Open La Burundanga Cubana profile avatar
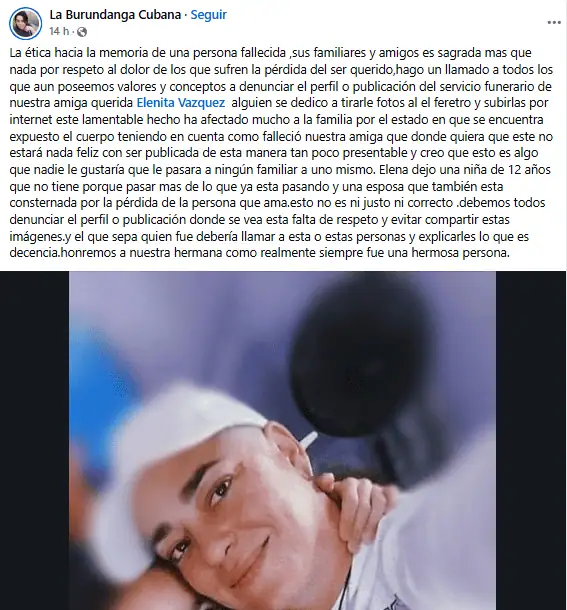The image size is (567, 610). (x=26, y=23)
